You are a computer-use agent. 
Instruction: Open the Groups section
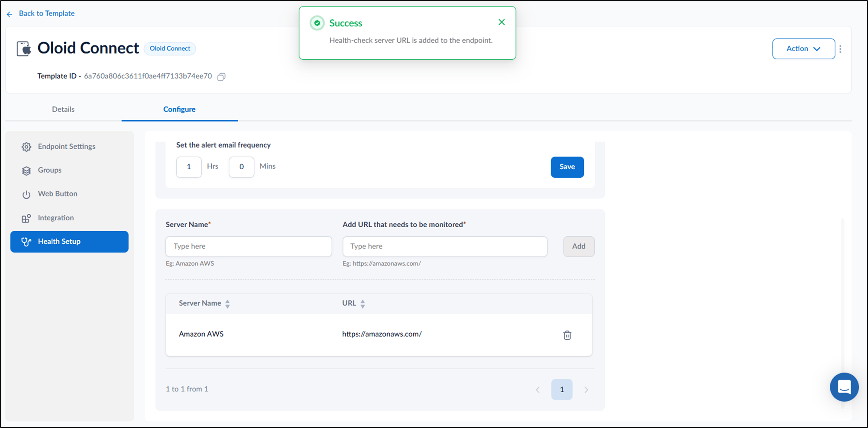pos(69,170)
